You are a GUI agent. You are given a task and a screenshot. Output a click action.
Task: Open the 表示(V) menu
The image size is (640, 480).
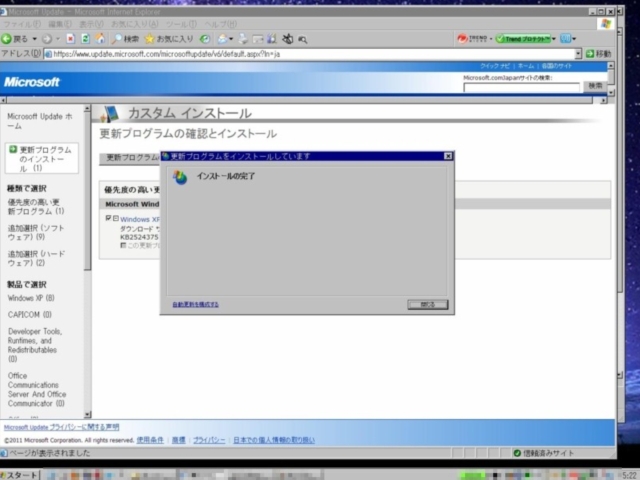91,24
